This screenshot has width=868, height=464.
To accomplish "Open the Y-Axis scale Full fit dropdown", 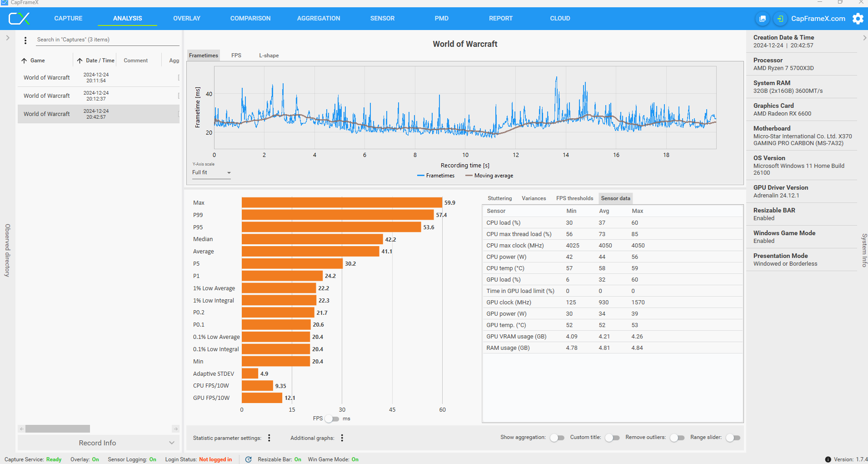I will [x=212, y=173].
